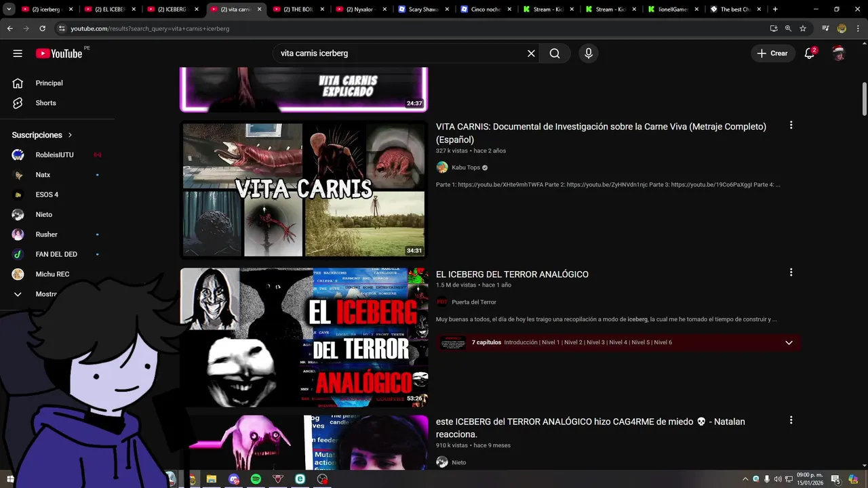Open the 'este ICEBERG del TERROR ANALÓGICO' video title
This screenshot has width=868, height=488.
(x=591, y=428)
